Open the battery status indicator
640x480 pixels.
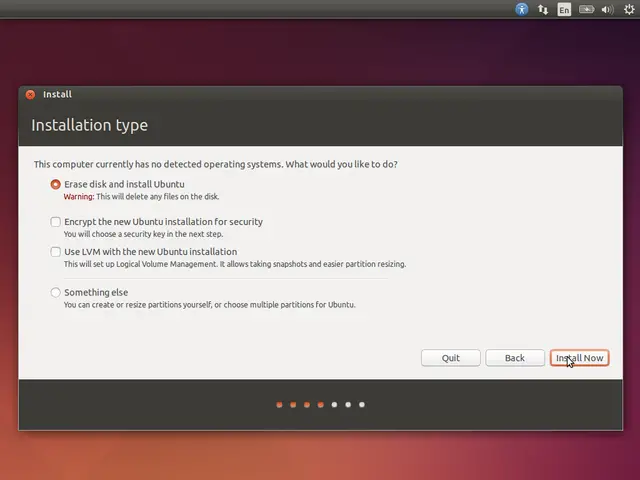587,9
